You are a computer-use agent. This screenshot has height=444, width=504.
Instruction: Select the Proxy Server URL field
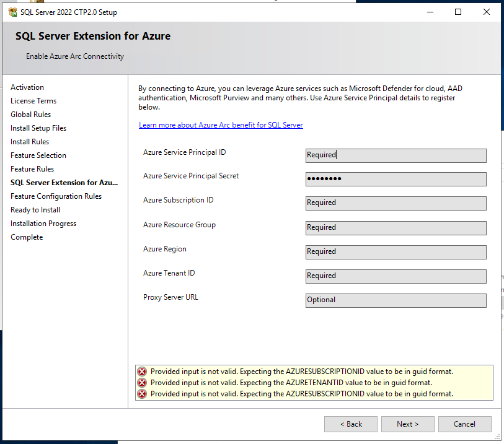pyautogui.click(x=396, y=300)
